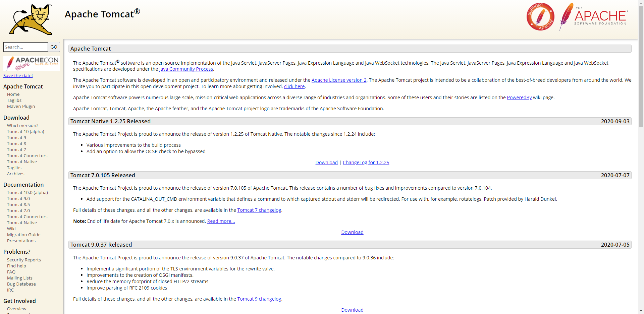Image resolution: width=644 pixels, height=314 pixels.
Task: Select Tomcat 7 download link
Action: pos(16,150)
